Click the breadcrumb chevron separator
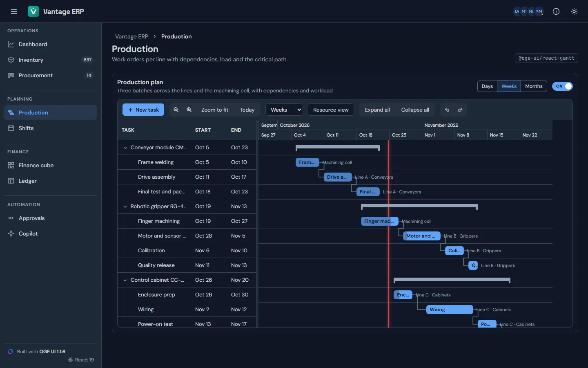Screen dimensions: 588x368 tap(155, 36)
